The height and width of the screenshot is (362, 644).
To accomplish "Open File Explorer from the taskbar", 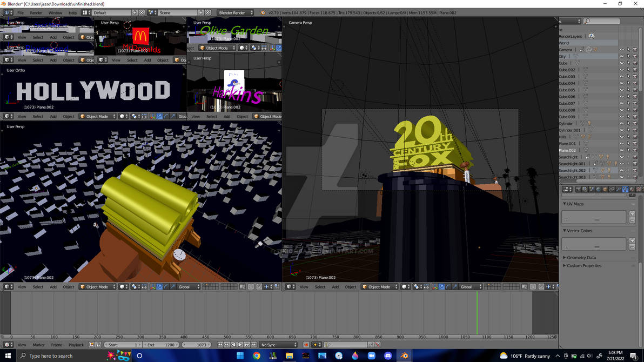I will [x=290, y=356].
